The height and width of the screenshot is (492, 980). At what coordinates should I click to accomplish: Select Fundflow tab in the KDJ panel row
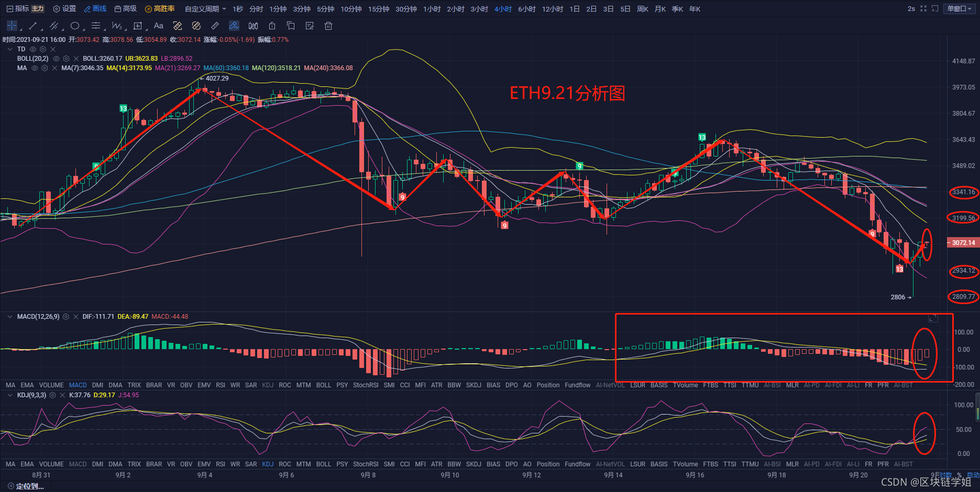pos(578,464)
